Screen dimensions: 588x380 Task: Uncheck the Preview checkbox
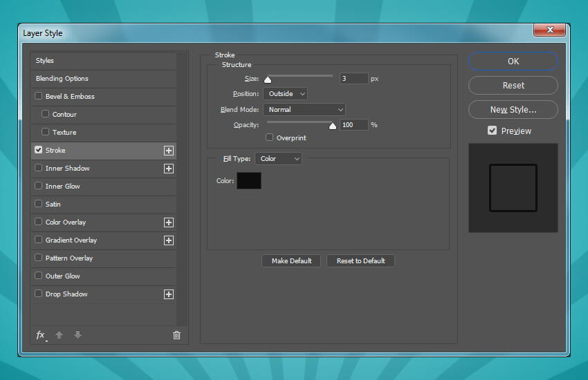coord(492,131)
